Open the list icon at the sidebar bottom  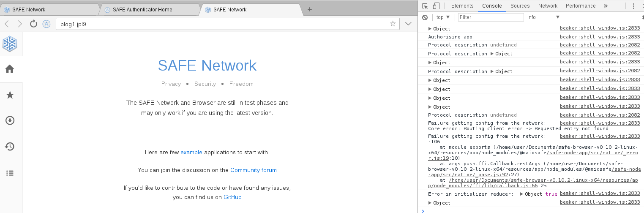(10, 173)
